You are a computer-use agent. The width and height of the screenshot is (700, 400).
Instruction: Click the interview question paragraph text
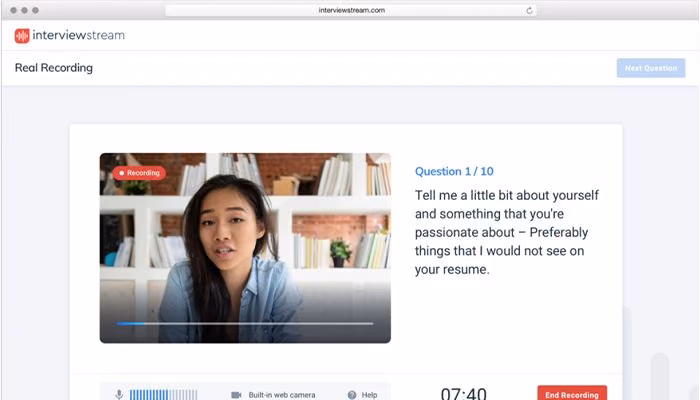tap(507, 232)
